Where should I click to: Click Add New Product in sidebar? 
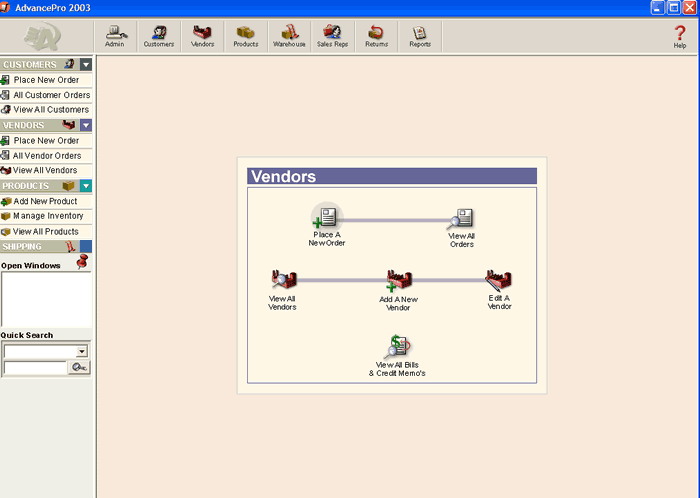point(46,201)
